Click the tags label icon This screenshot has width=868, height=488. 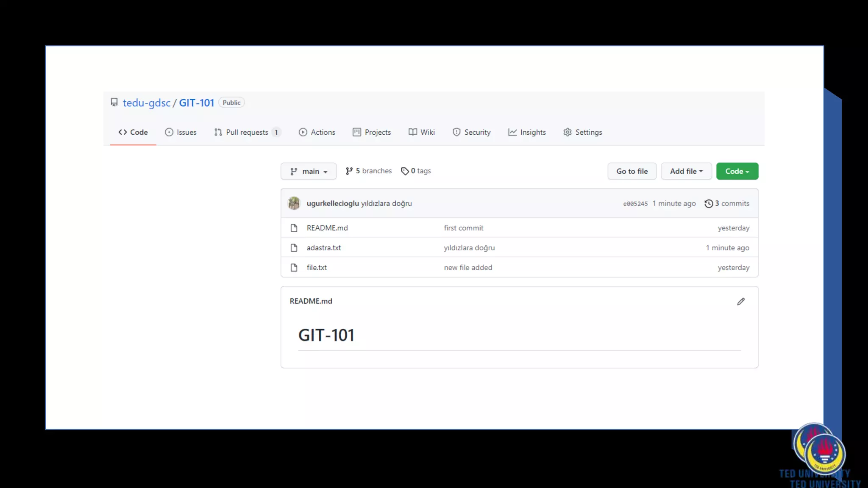[x=404, y=171]
